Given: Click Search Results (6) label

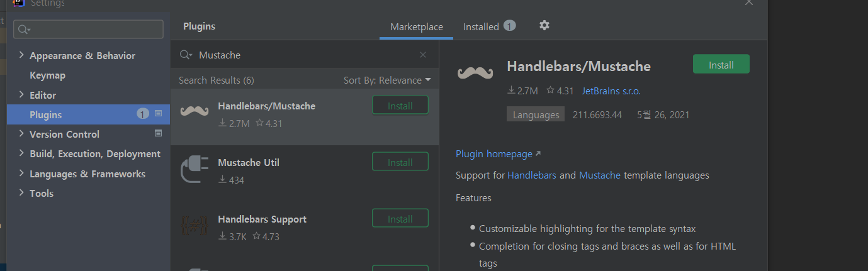Looking at the screenshot, I should pyautogui.click(x=217, y=80).
